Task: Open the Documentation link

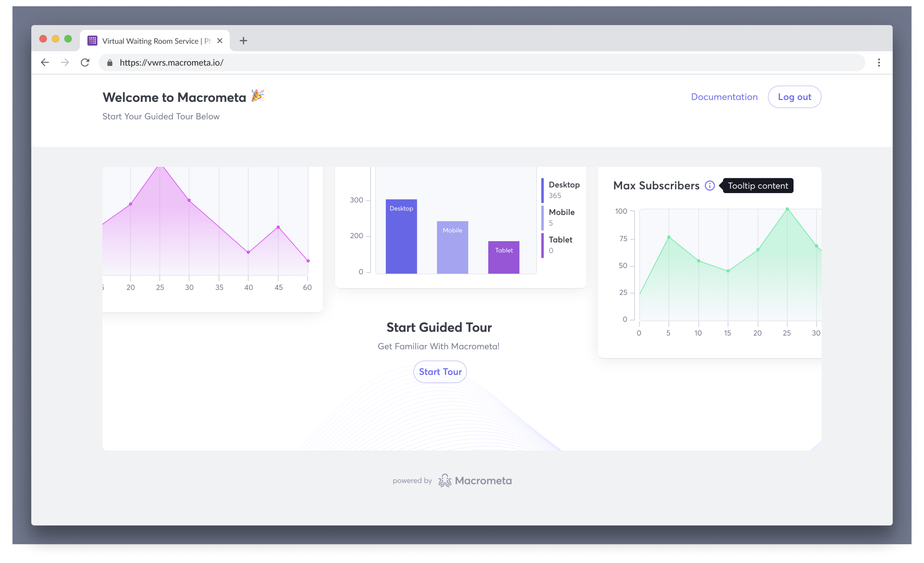Action: tap(724, 97)
